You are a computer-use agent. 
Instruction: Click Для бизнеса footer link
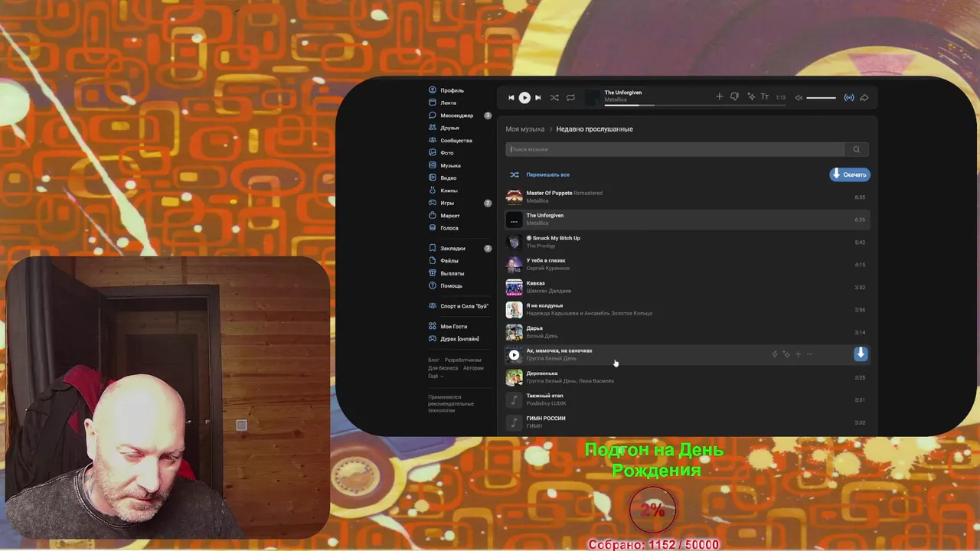click(443, 368)
